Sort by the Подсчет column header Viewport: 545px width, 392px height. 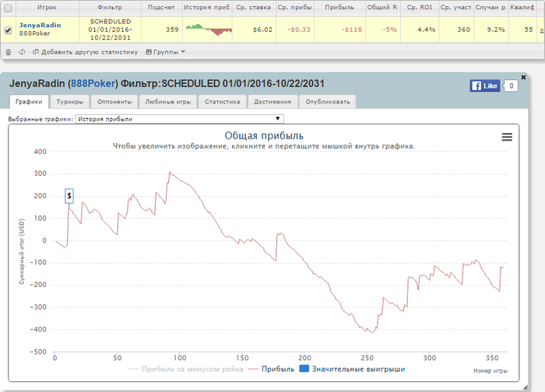pos(161,8)
